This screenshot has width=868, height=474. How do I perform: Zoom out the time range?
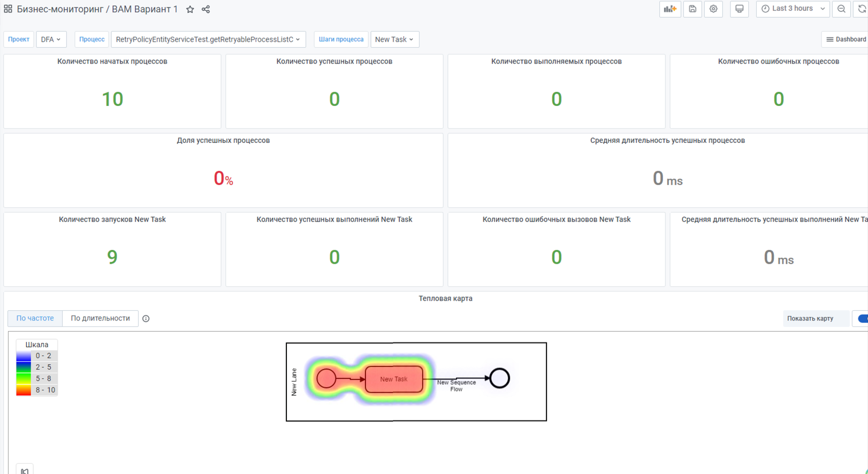click(x=841, y=9)
